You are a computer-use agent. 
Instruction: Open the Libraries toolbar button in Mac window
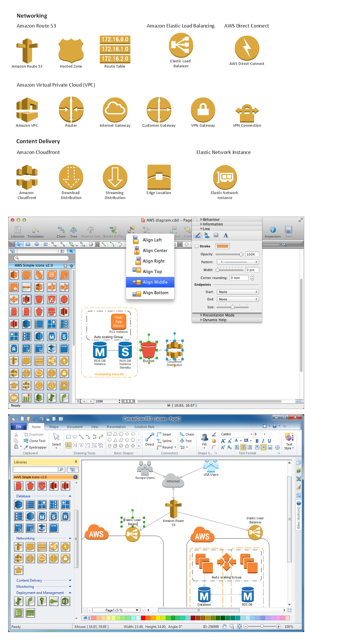(x=18, y=232)
